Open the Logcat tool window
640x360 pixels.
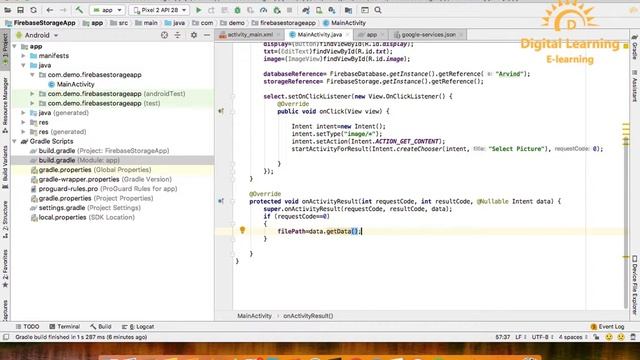click(138, 327)
